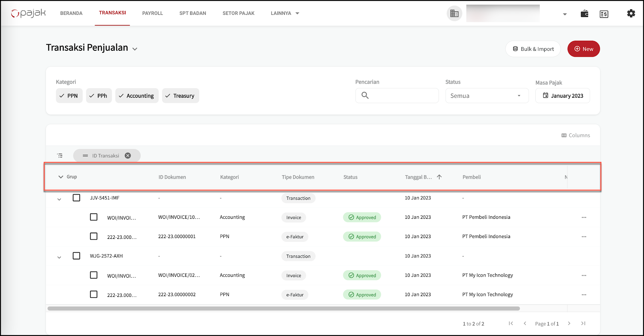This screenshot has height=336, width=644.
Task: Collapse all via Grup header chevron
Action: point(61,177)
